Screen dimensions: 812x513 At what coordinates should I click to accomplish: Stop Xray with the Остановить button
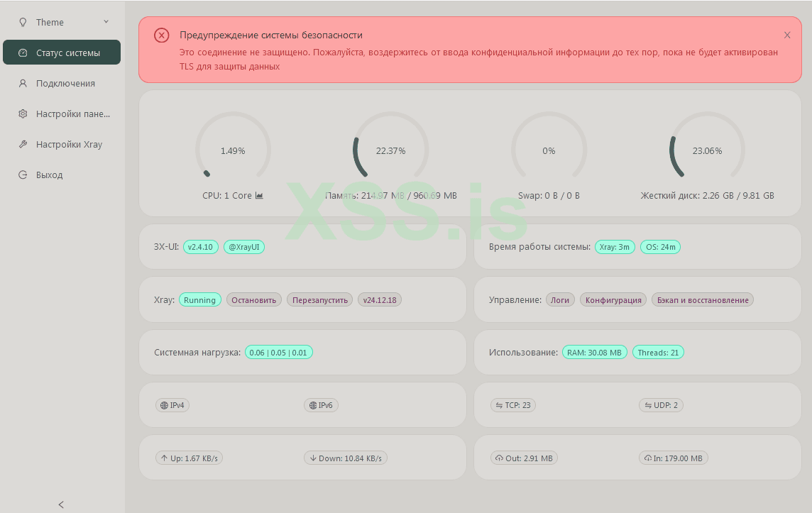pos(254,299)
